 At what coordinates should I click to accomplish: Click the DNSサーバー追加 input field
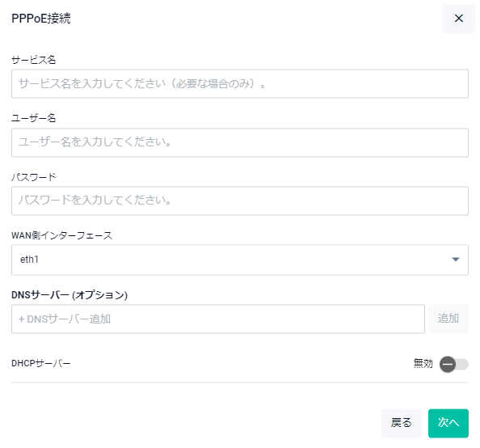pos(218,319)
